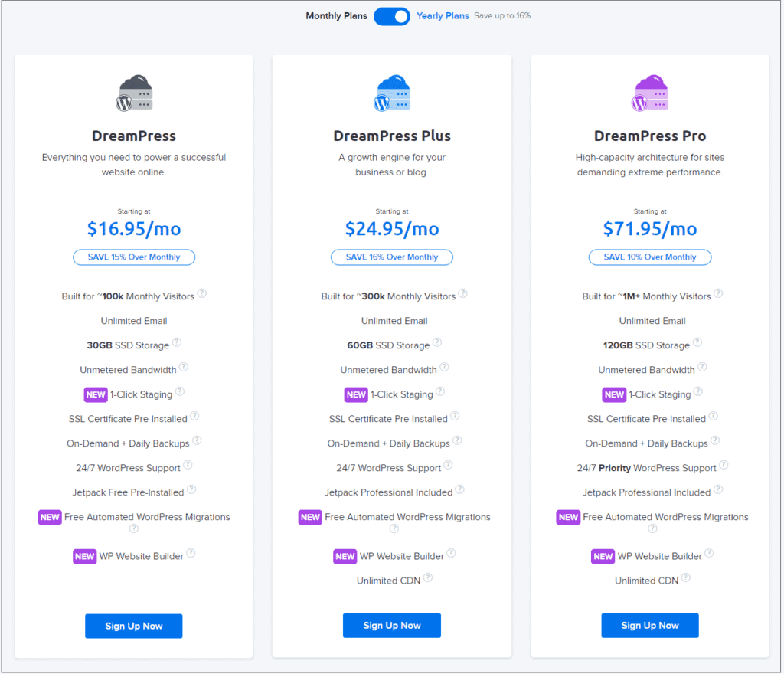Image resolution: width=784 pixels, height=674 pixels.
Task: Open help icon beside 60GB SSD Storage
Action: pos(437,342)
